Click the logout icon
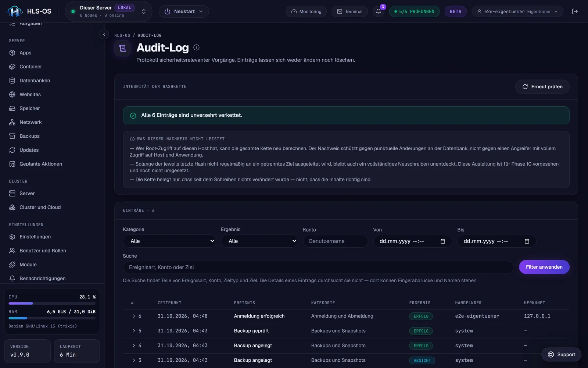 (x=575, y=11)
